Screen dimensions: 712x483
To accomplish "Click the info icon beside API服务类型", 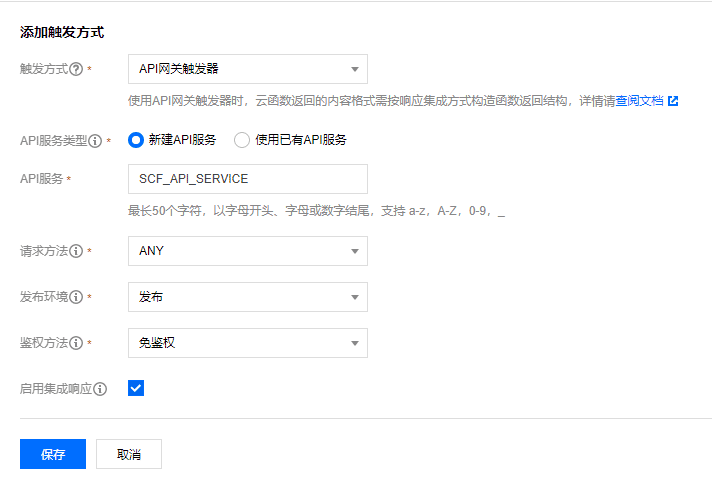I will (x=96, y=141).
